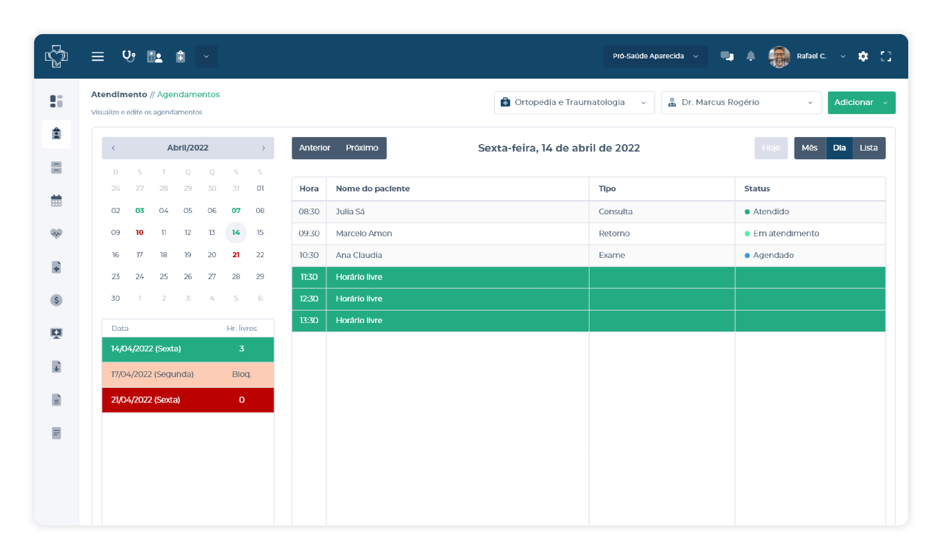Open the Dr. Marcus Rogério dropdown

pos(741,102)
